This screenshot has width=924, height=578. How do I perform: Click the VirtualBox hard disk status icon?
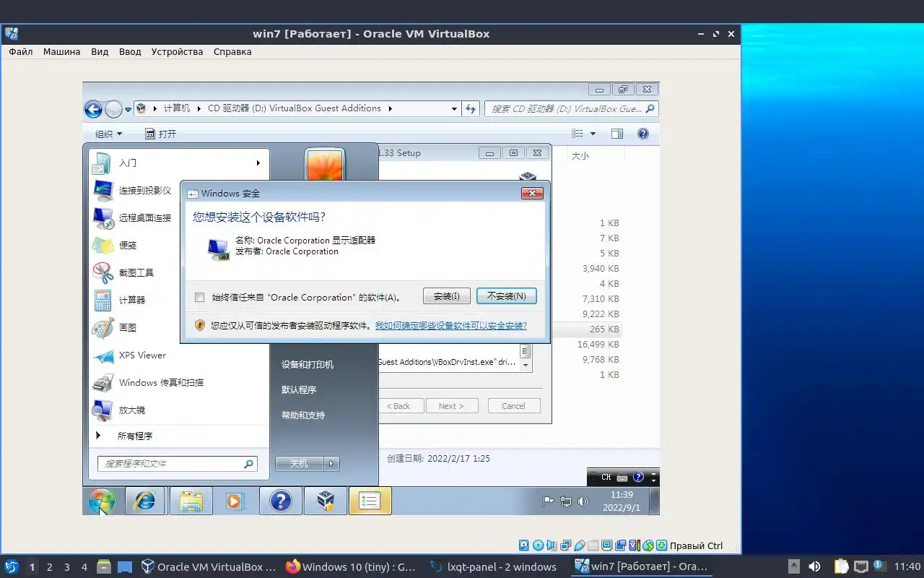point(523,545)
